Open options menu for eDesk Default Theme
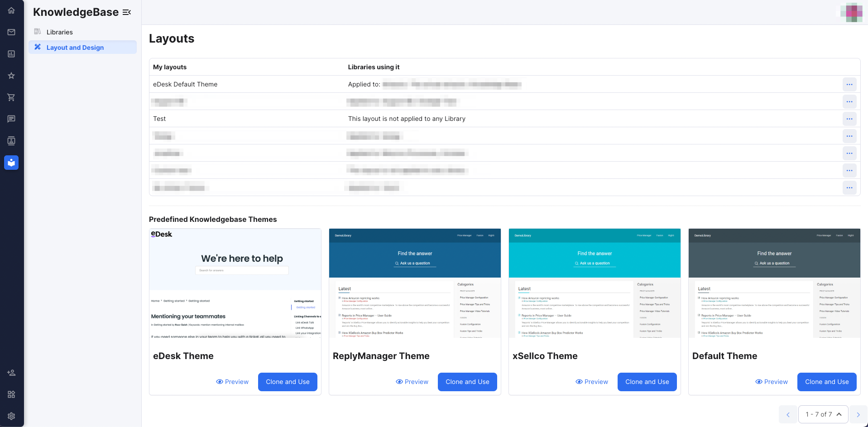This screenshot has width=868, height=427. point(849,84)
